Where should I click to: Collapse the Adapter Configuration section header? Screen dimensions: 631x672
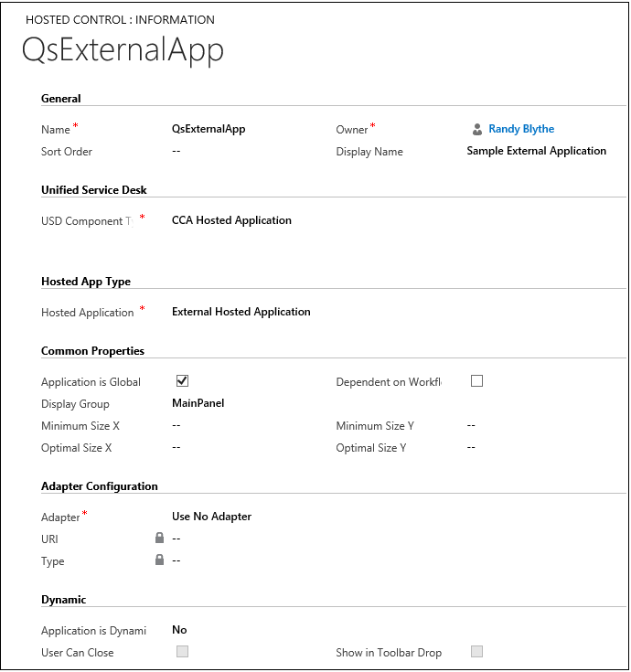(x=100, y=486)
